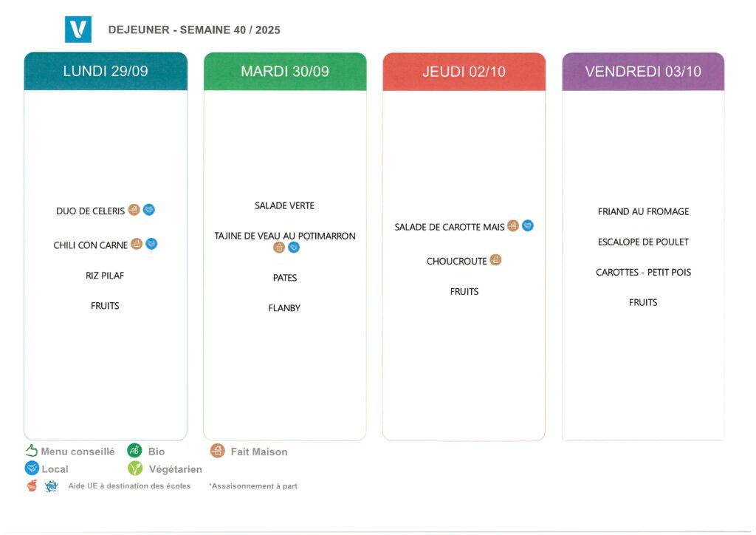
Task: Click the Végétarien legend leaf icon
Action: 135,468
